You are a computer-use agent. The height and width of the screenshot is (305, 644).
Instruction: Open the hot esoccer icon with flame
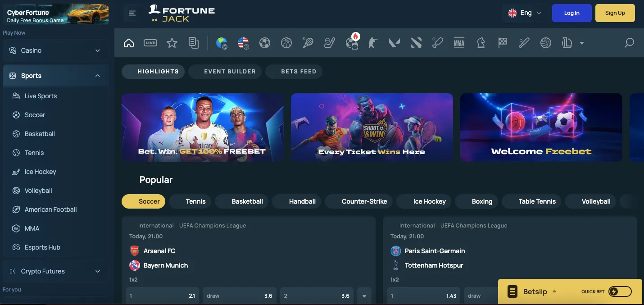pyautogui.click(x=352, y=41)
